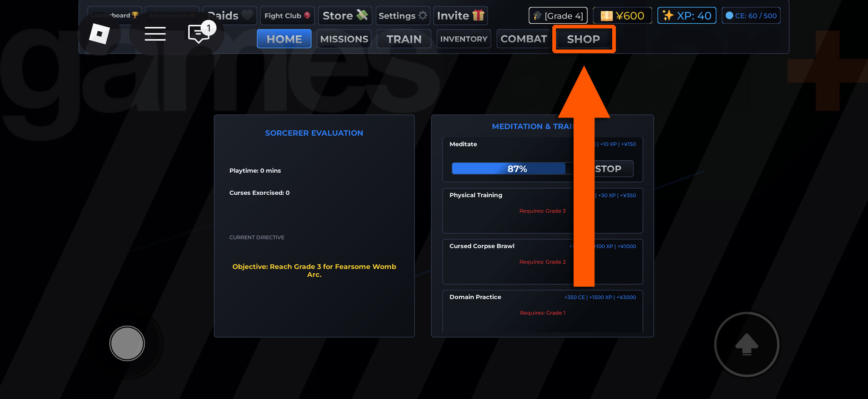
Task: Open the TRAIN tab
Action: pos(404,39)
